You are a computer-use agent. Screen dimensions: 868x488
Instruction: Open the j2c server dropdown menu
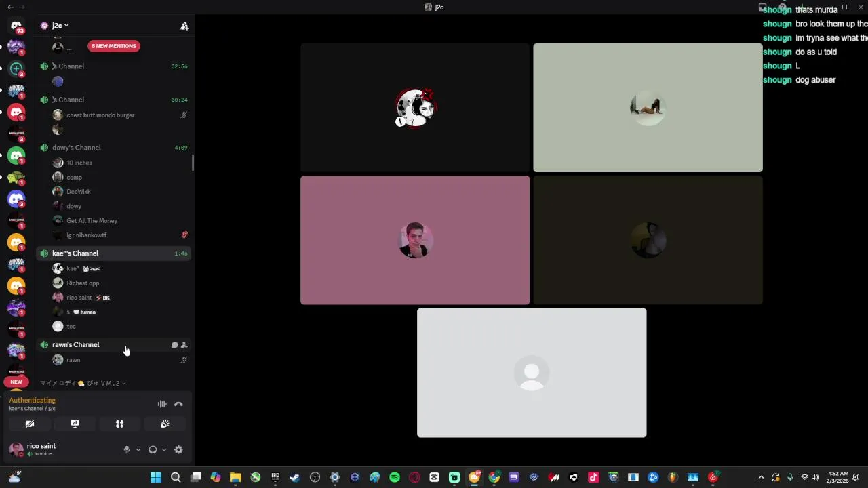[61, 26]
